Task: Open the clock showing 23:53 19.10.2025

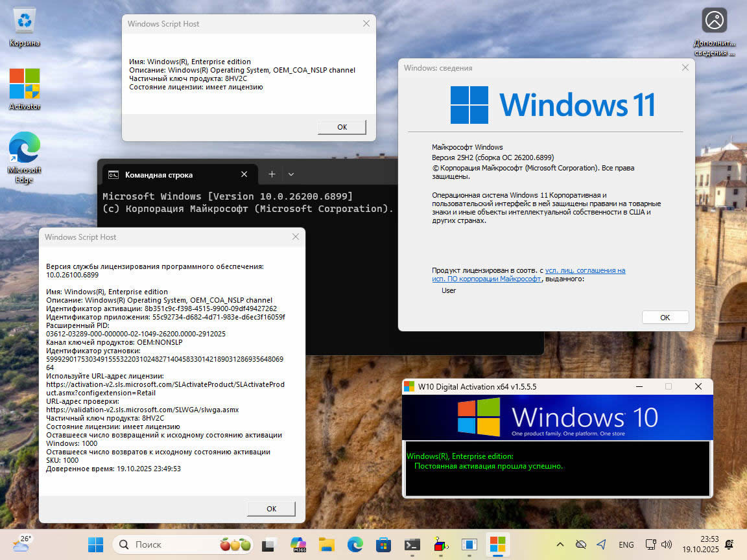Action: [x=700, y=544]
